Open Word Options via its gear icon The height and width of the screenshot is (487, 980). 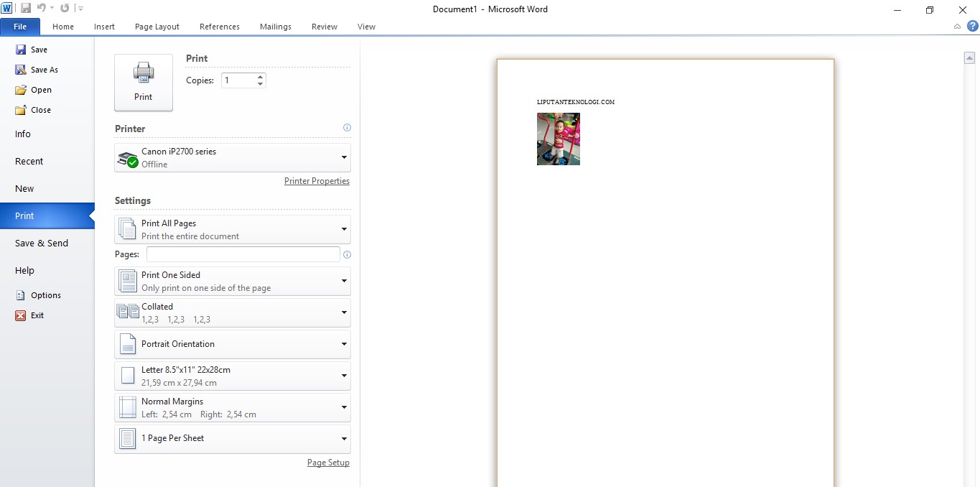(20, 294)
